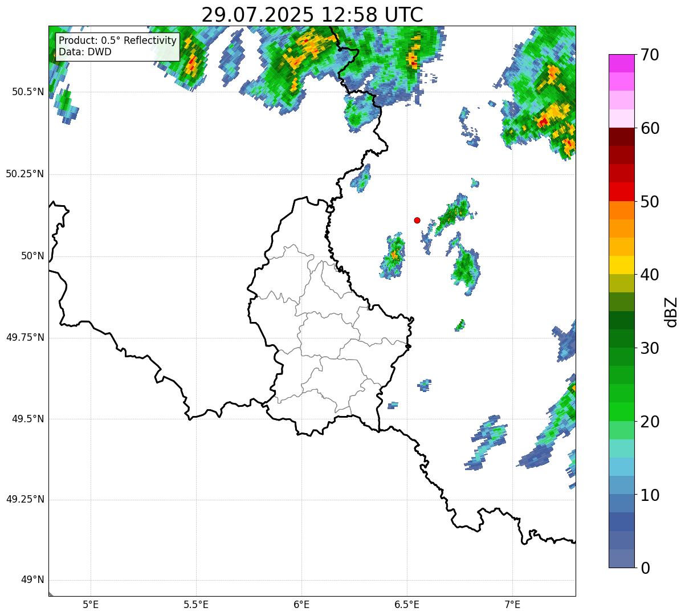
Task: Pick the grey-blue bottom colorbar segment
Action: (x=622, y=558)
